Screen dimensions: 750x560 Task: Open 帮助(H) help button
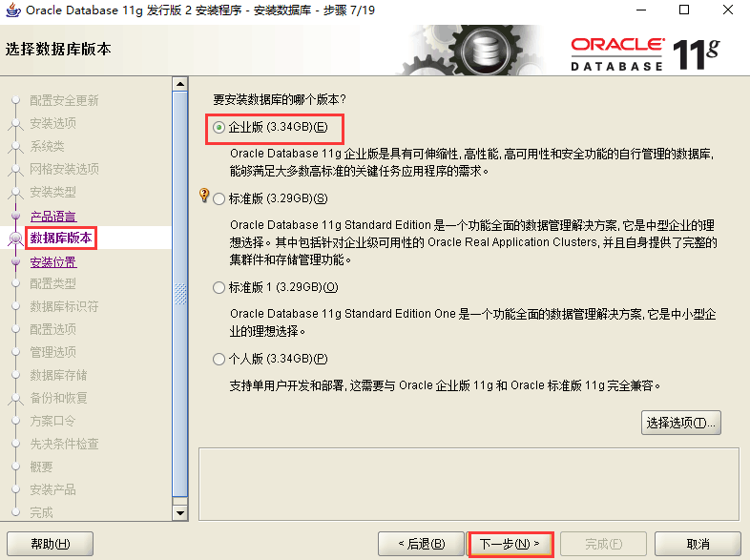pyautogui.click(x=51, y=544)
